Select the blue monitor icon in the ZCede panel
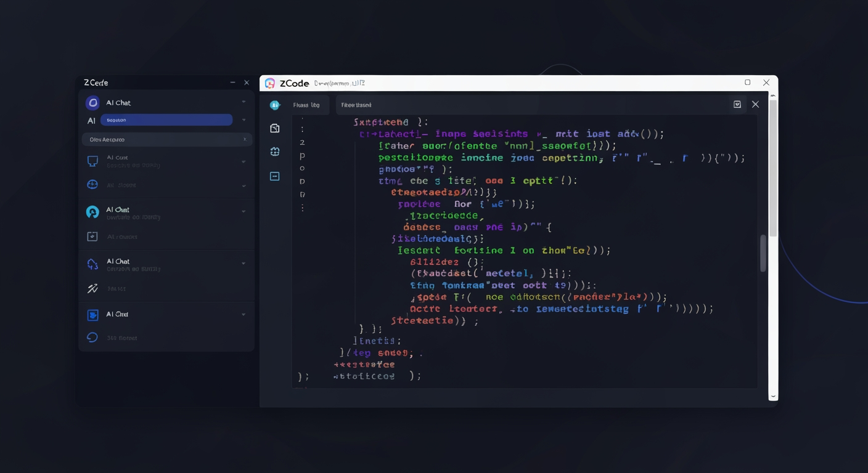Viewport: 868px width, 473px height. point(92,161)
